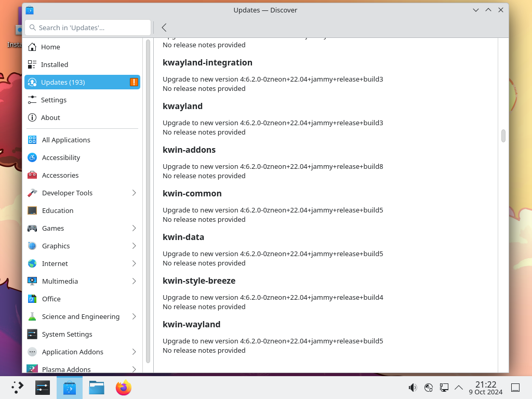The width and height of the screenshot is (532, 399).
Task: Click the Graphics category icon
Action: pos(32,246)
